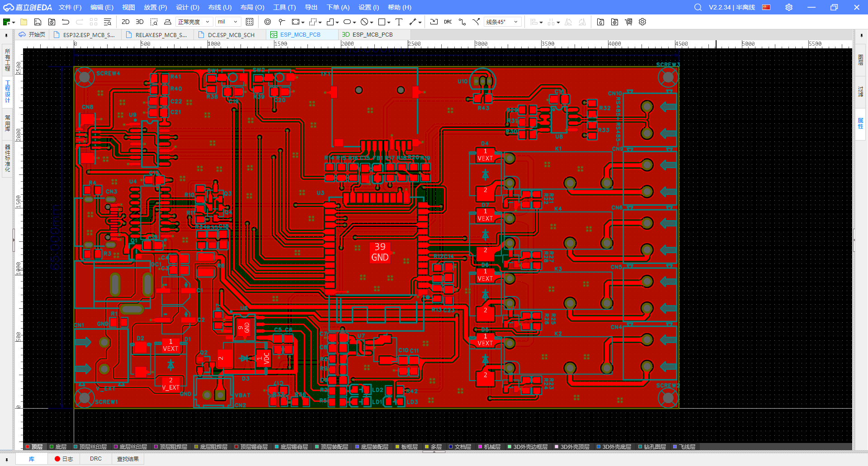Open the 线条45° routing angle dropdown
Image resolution: width=868 pixels, height=466 pixels.
tap(503, 22)
